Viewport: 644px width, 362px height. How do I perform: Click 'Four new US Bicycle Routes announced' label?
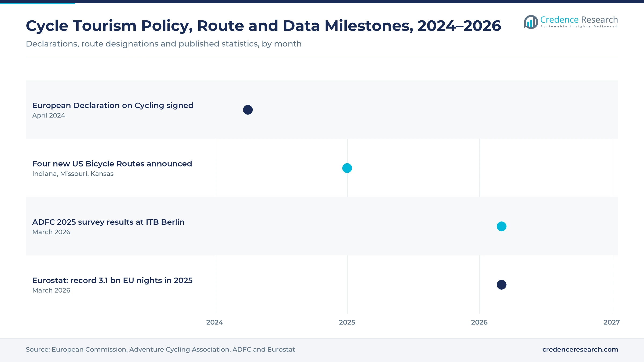112,164
